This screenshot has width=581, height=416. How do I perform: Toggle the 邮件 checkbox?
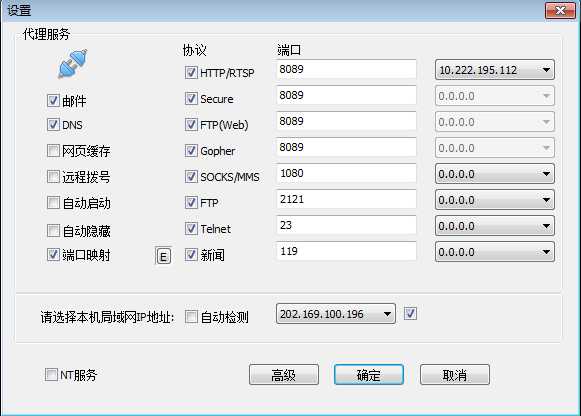[x=53, y=100]
